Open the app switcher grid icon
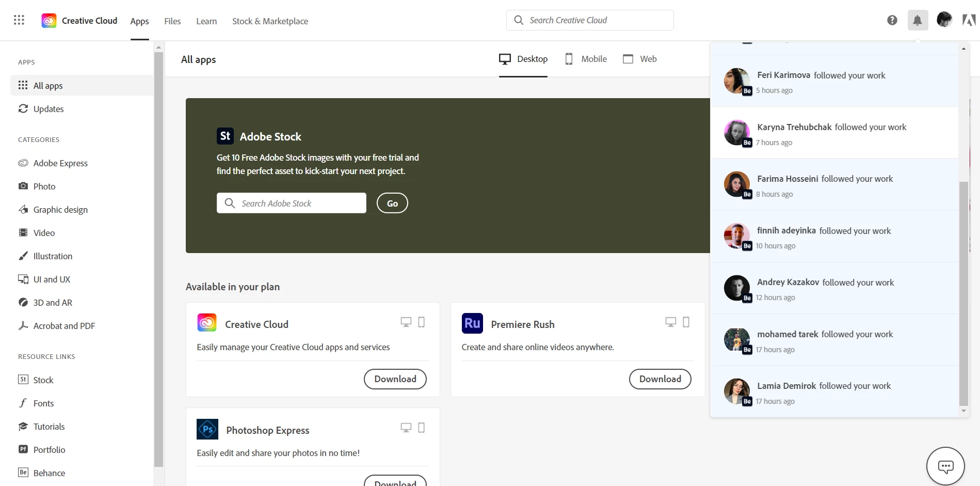 19,20
